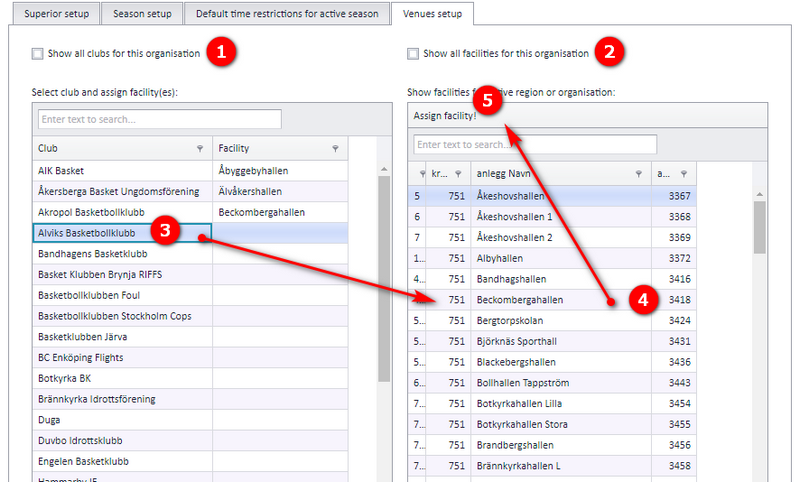Select club BC Enköping Flights
Image resolution: width=800 pixels, height=482 pixels.
pyautogui.click(x=122, y=358)
